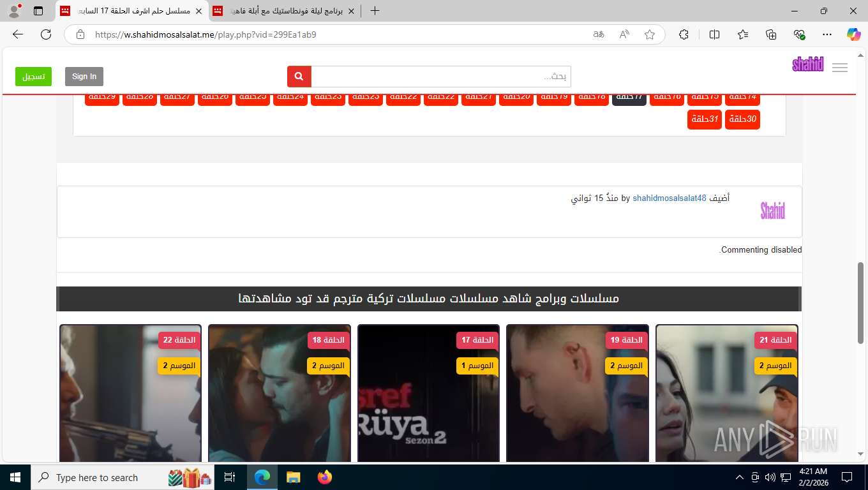This screenshot has width=868, height=490.
Task: Open the الحلقة 19 series thumbnail
Action: coord(578,393)
